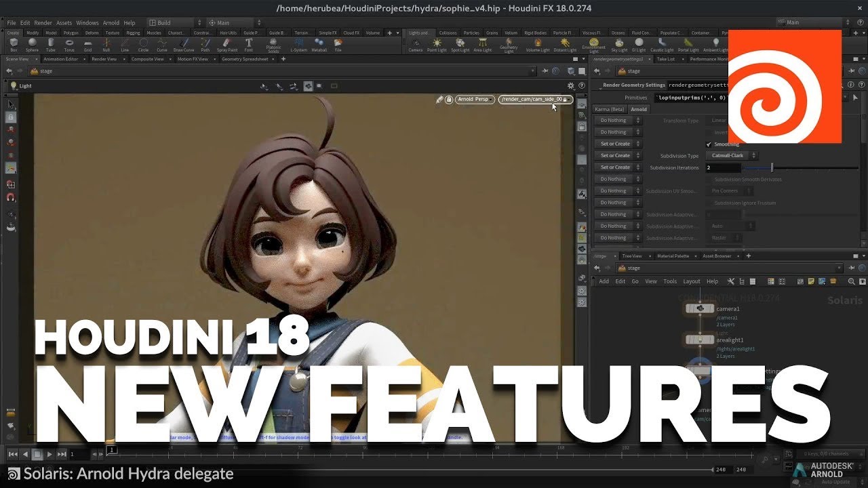
Task: Add a Camera from the lights shelf
Action: tap(415, 45)
